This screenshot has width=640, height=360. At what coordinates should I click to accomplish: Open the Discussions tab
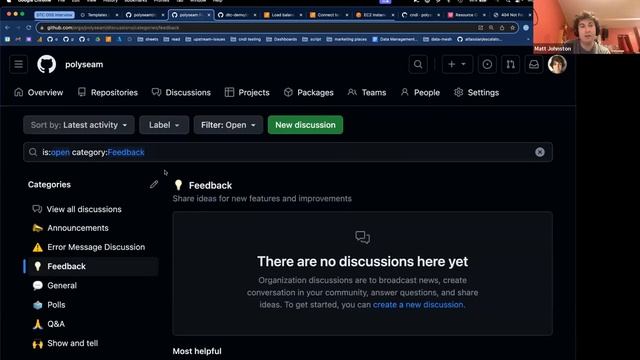pos(181,93)
